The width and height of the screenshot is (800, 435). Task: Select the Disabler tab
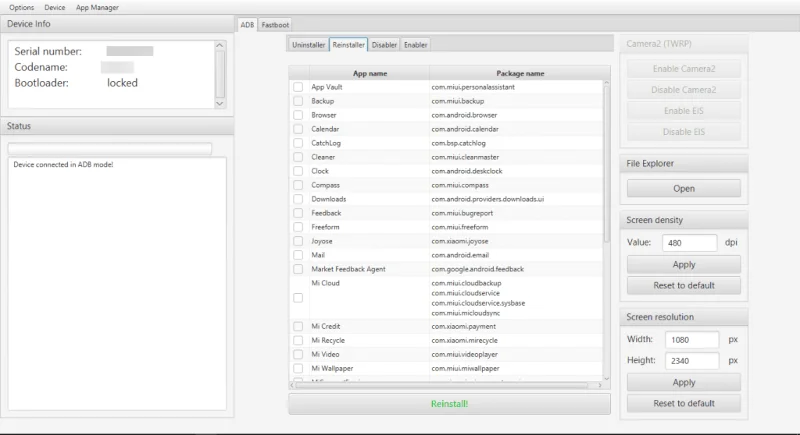384,45
